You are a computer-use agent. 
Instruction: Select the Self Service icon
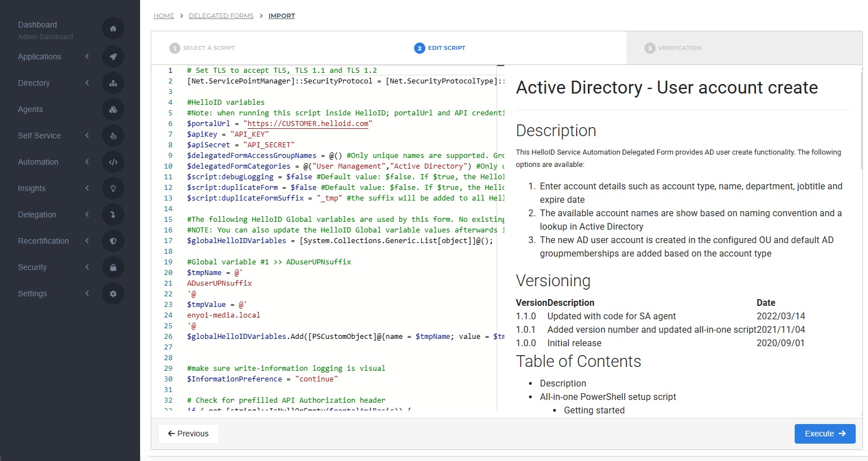pos(113,136)
